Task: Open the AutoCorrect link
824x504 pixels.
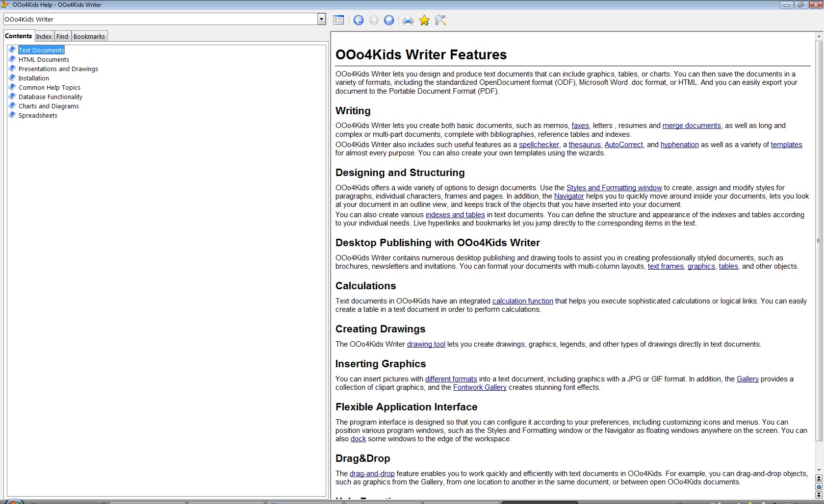Action: [x=623, y=145]
